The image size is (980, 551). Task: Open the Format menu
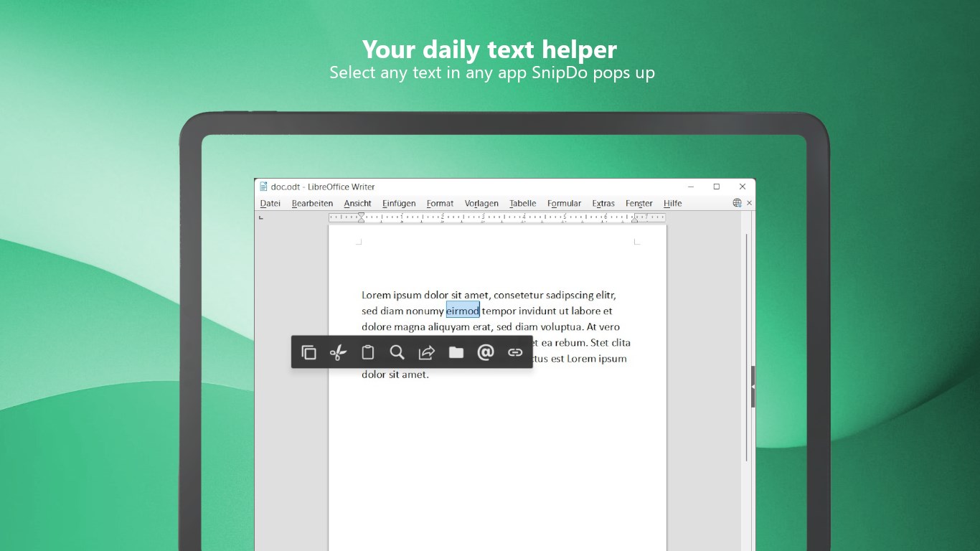click(x=440, y=203)
